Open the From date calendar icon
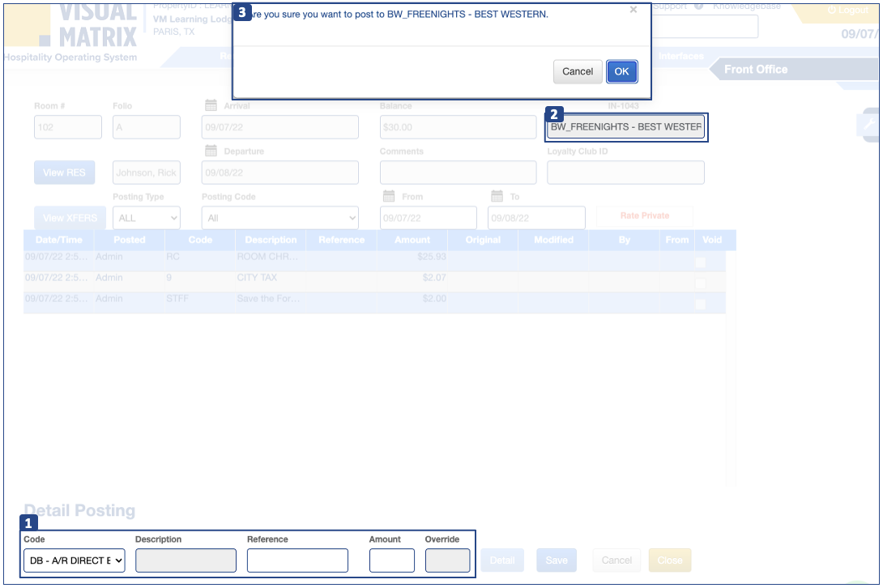The height and width of the screenshot is (588, 883). [x=389, y=196]
